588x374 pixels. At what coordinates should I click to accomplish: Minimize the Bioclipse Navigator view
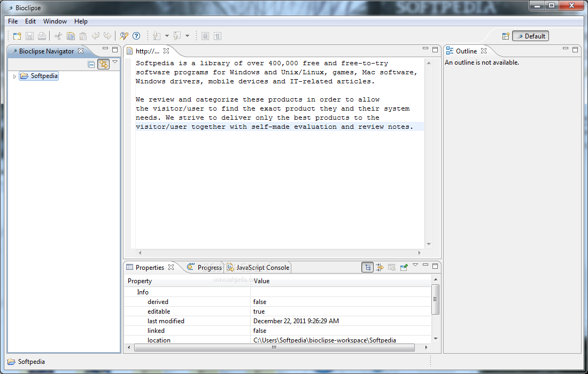pyautogui.click(x=105, y=49)
